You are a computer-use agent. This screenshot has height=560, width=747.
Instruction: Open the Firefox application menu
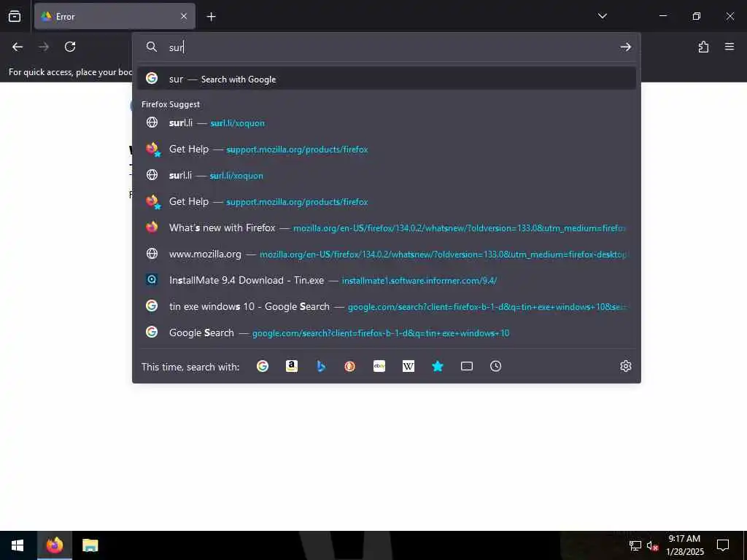pyautogui.click(x=729, y=47)
